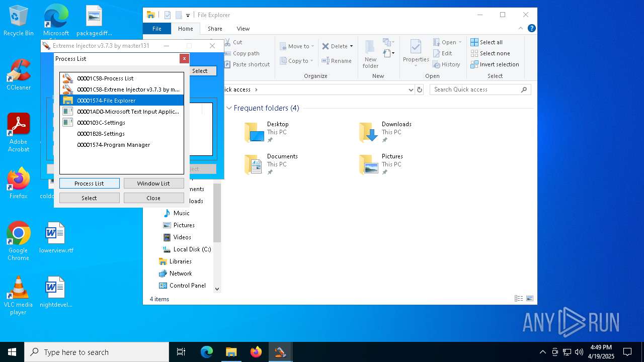644x362 pixels.
Task: Refresh the Quick access address bar
Action: point(420,89)
